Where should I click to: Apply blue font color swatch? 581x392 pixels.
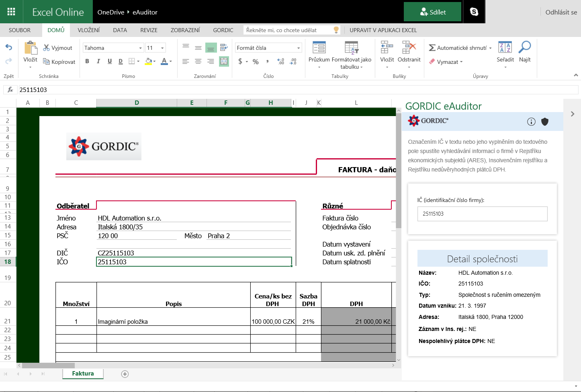click(164, 61)
